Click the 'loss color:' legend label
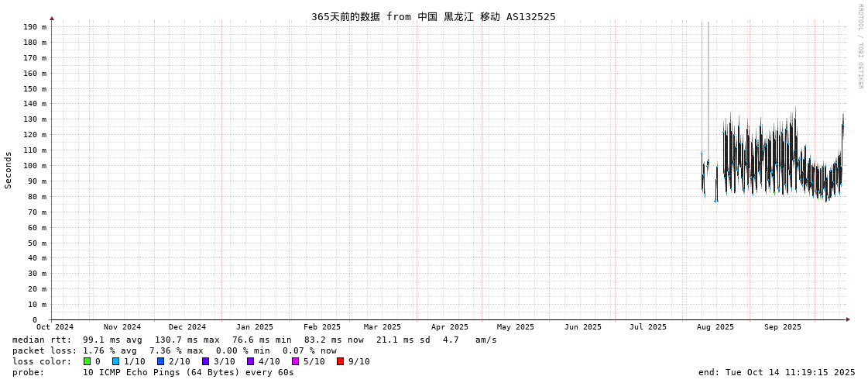This screenshot has width=868, height=383. point(42,361)
